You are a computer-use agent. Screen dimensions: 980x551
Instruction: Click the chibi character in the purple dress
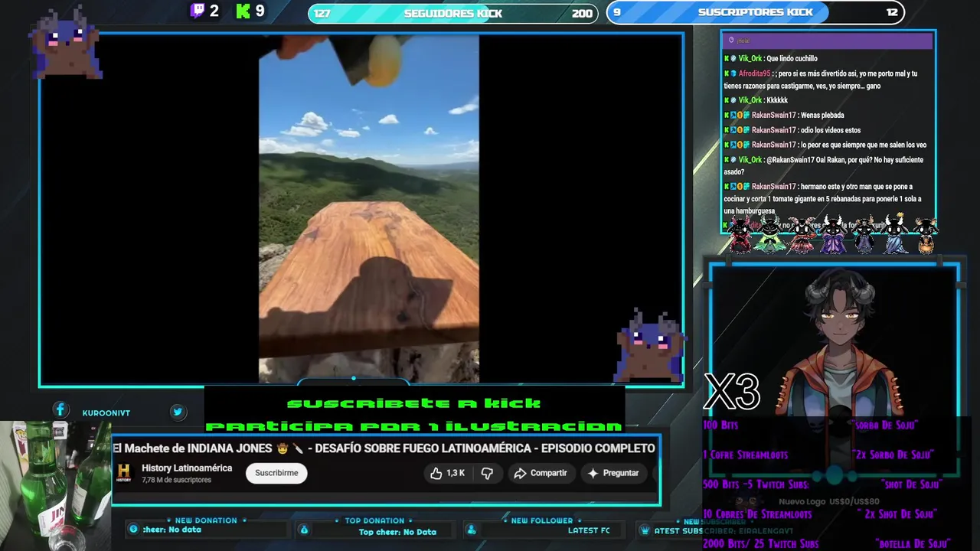[833, 235]
